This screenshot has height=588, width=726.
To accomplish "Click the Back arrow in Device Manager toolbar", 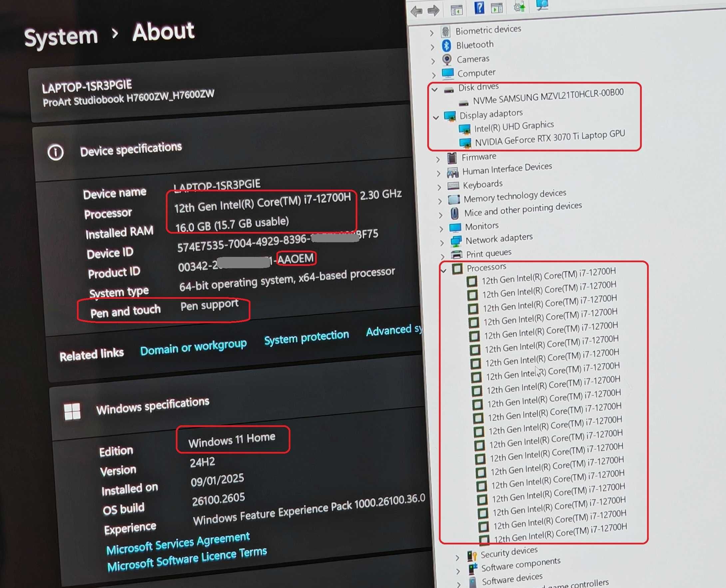I will 417,11.
